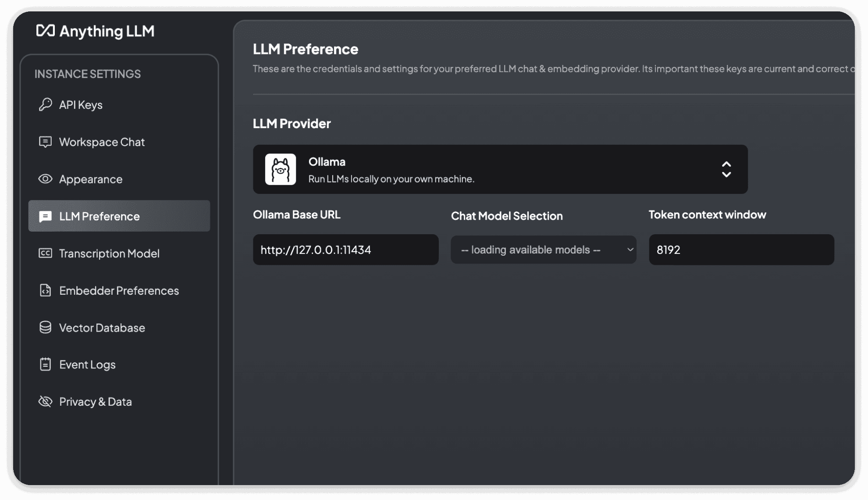This screenshot has height=500, width=868.
Task: Navigate to Appearance settings
Action: [x=91, y=179]
